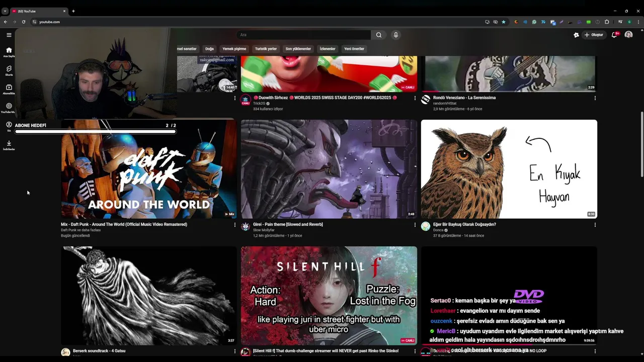Select the Yemek pişirme filter chip
The height and width of the screenshot is (362, 644).
(234, 49)
